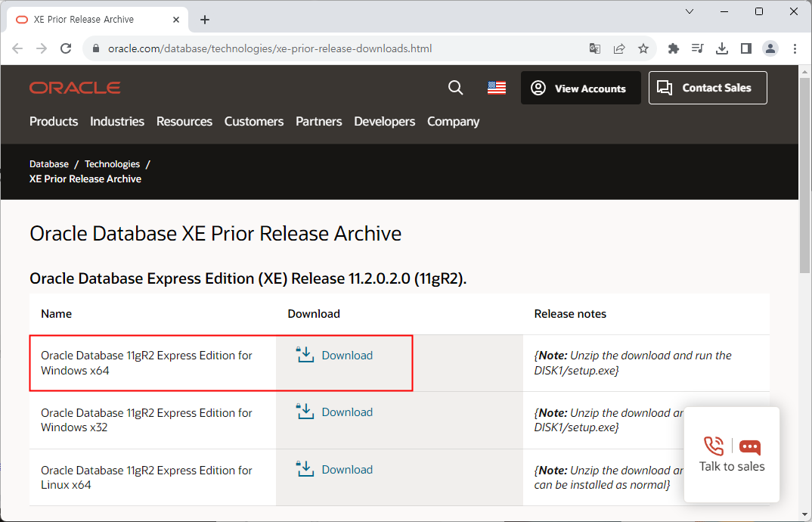This screenshot has width=812, height=522.
Task: Open the Company menu
Action: click(x=453, y=121)
